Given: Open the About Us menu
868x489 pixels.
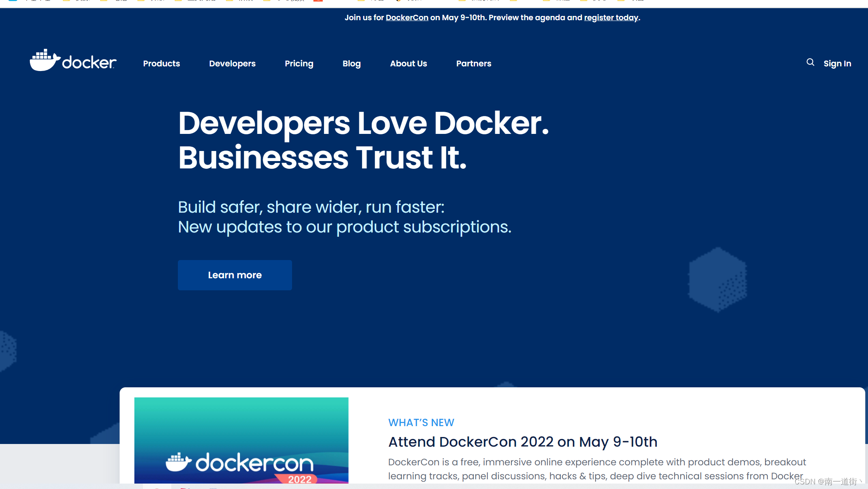Looking at the screenshot, I should click(408, 63).
